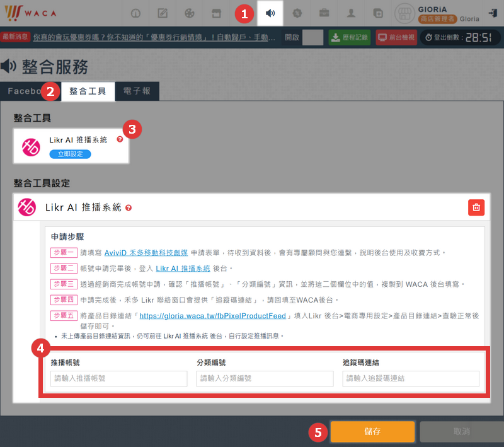Viewport: 504px width, 447px height.
Task: Click the 前台檢視 button
Action: pos(396,37)
